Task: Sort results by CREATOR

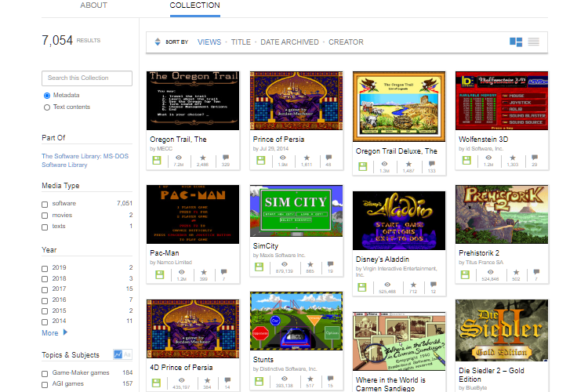Action: [x=346, y=42]
